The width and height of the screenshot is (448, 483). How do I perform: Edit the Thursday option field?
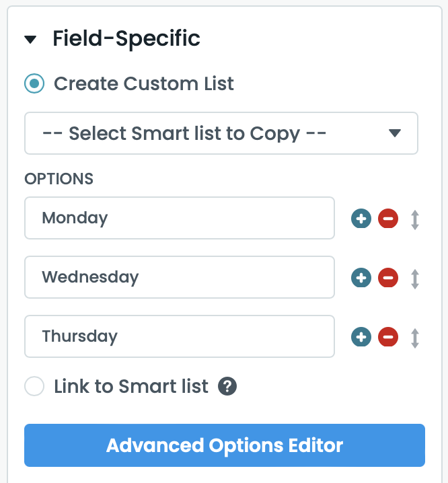click(179, 336)
